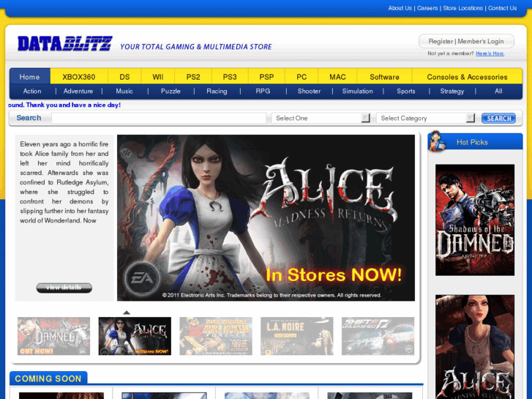Click Member's Login link
Viewport: 532px width, 399px height.
[x=481, y=42]
